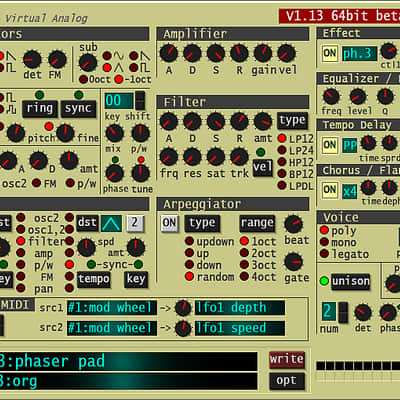400x400 pixels.
Task: Open the ph.3 effect type selector
Action: point(359,54)
